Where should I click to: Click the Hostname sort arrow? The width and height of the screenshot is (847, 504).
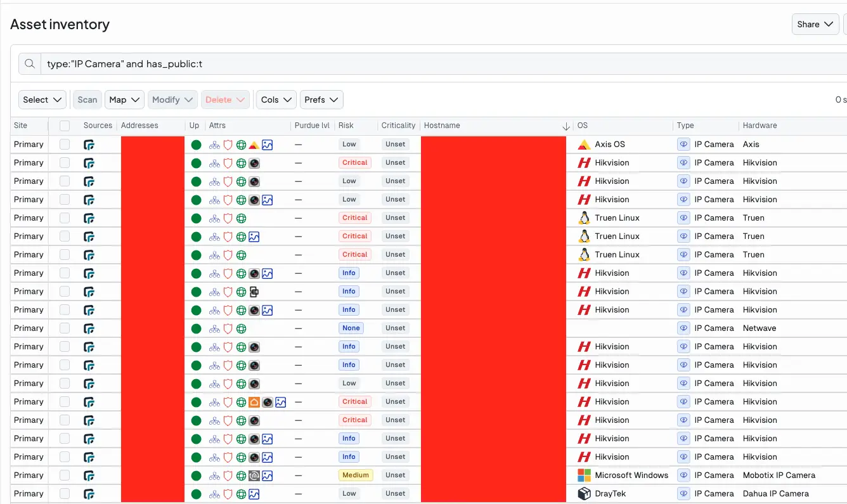click(566, 126)
